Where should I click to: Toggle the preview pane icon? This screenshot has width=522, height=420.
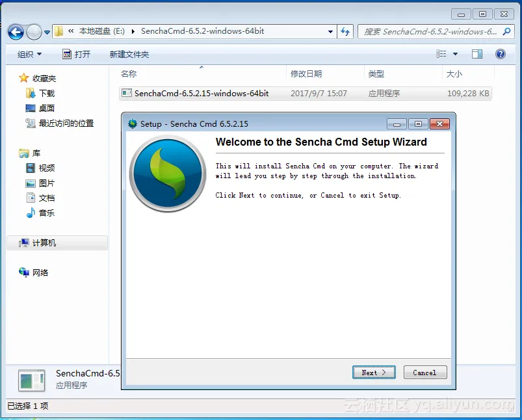coord(477,54)
